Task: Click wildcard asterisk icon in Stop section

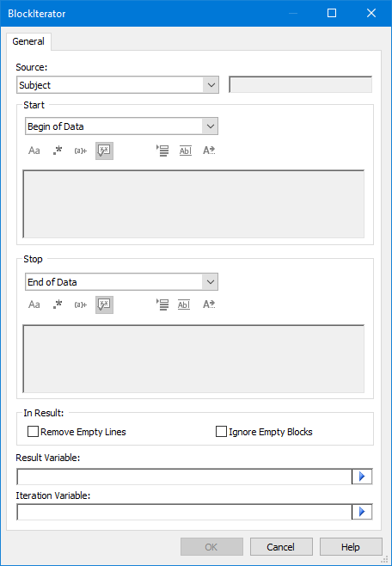Action: coord(58,305)
